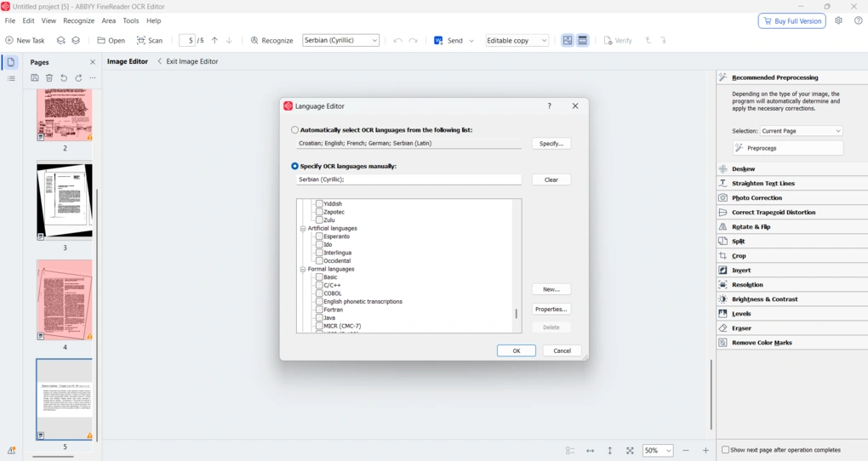
Task: Open the settings gear icon
Action: pos(839,20)
